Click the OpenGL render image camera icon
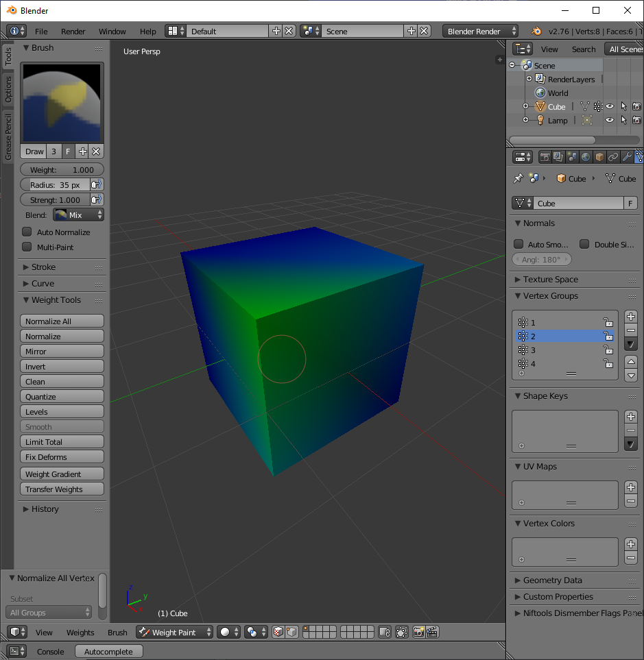644x660 pixels. (418, 632)
